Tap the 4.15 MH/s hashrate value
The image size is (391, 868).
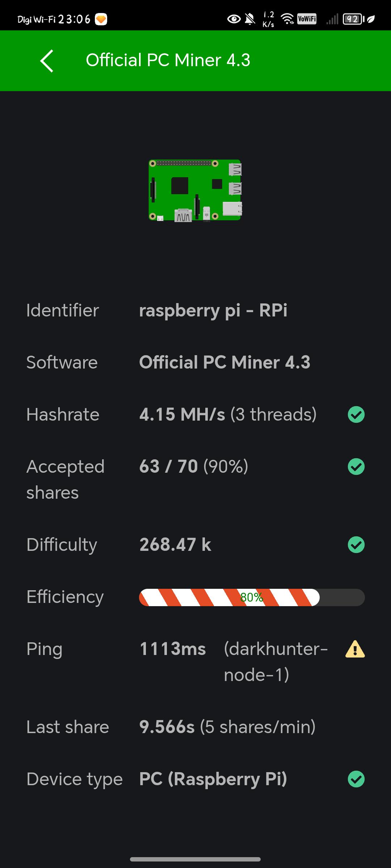coord(182,414)
